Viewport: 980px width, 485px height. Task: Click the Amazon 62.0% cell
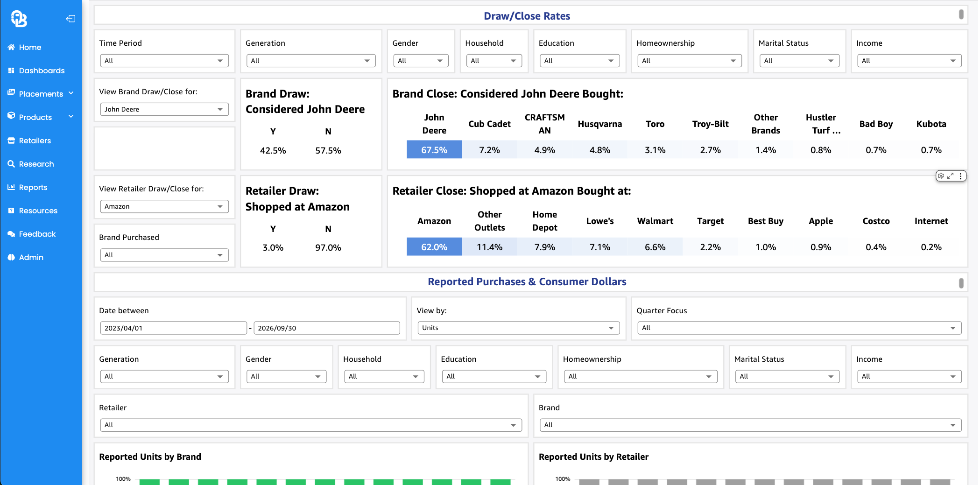(x=434, y=247)
